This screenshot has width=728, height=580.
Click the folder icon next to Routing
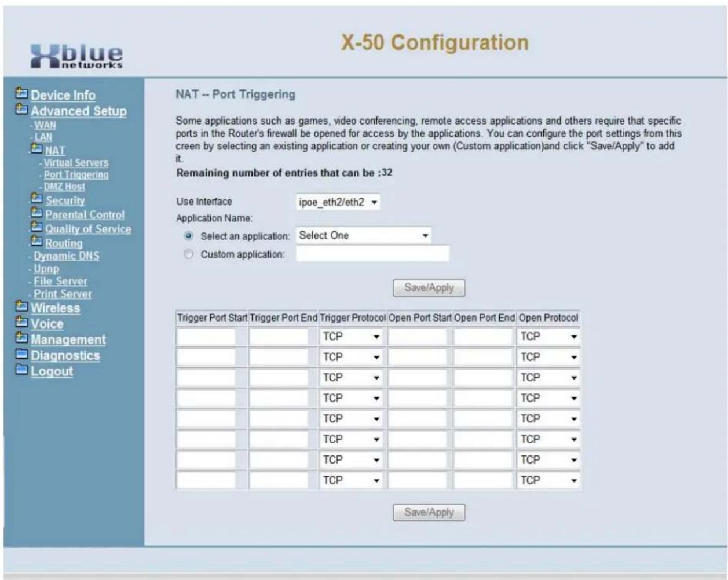tap(38, 242)
